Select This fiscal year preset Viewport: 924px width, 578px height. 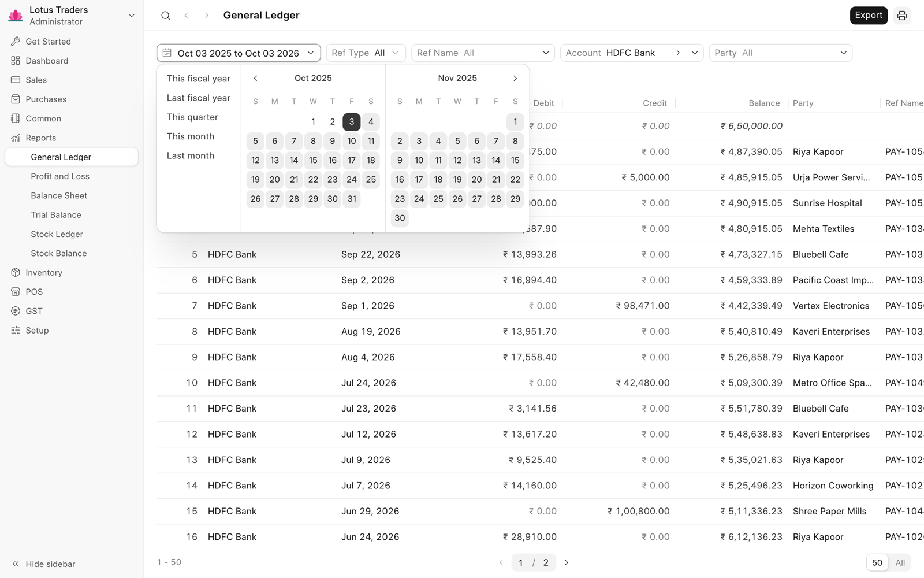(199, 79)
